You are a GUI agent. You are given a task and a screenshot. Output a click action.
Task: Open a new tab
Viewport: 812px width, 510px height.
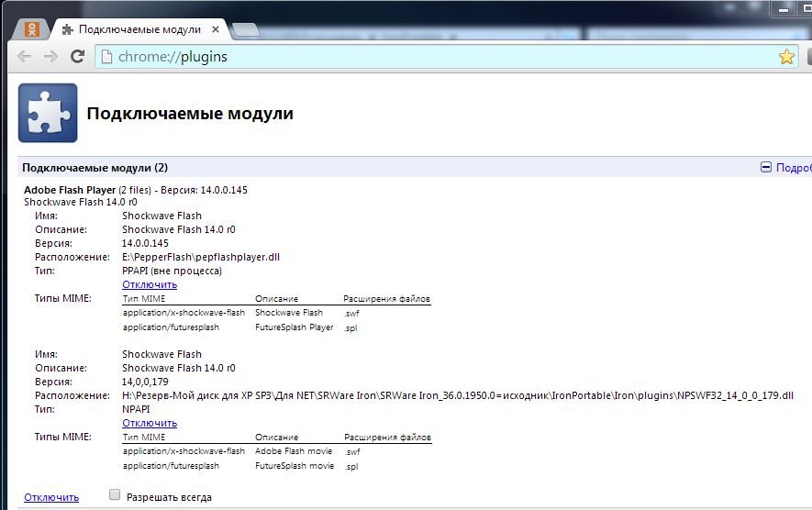pyautogui.click(x=246, y=30)
